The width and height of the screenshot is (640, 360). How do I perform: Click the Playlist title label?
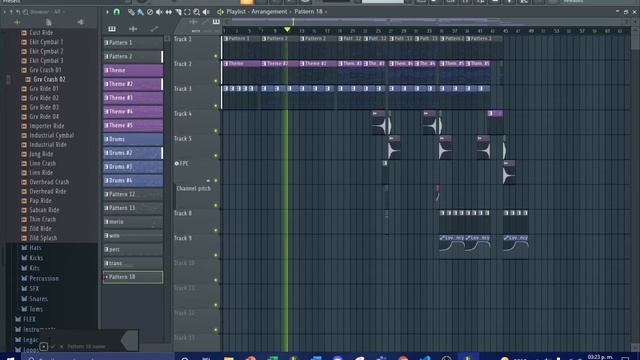coord(236,12)
